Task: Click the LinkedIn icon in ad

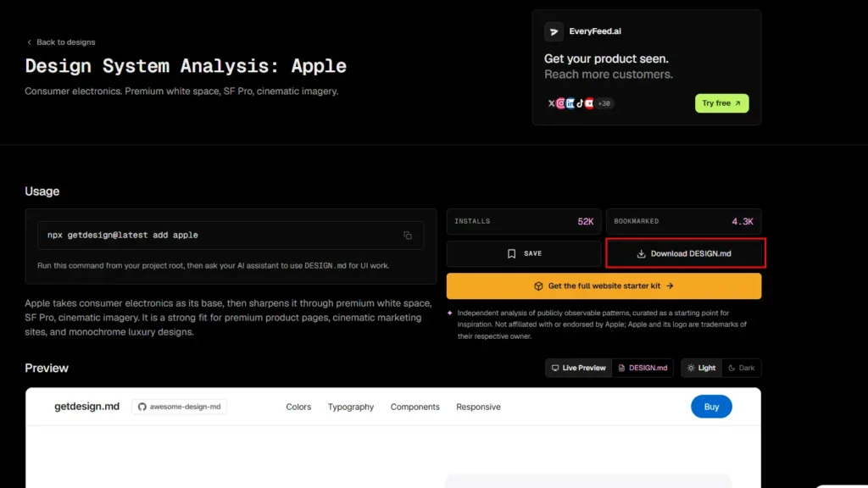Action: 570,103
